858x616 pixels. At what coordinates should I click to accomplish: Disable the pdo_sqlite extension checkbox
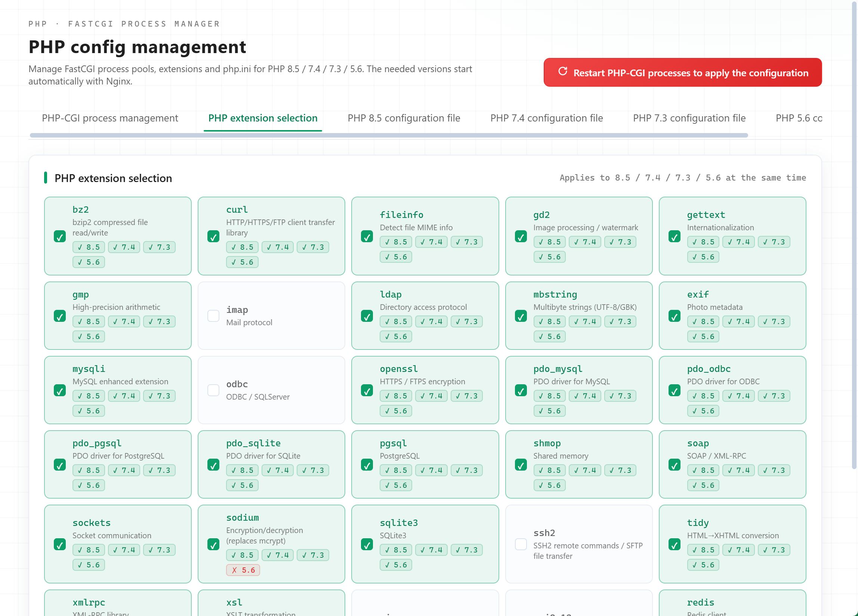pyautogui.click(x=213, y=465)
